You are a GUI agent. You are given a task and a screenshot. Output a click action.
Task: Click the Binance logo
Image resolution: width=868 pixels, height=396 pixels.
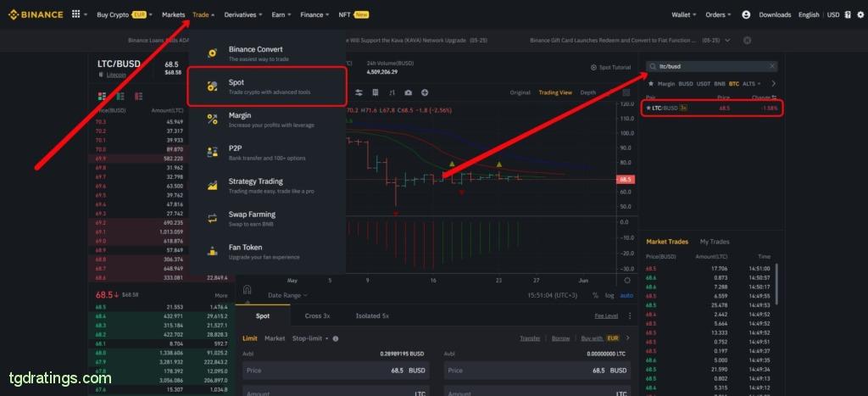(36, 14)
